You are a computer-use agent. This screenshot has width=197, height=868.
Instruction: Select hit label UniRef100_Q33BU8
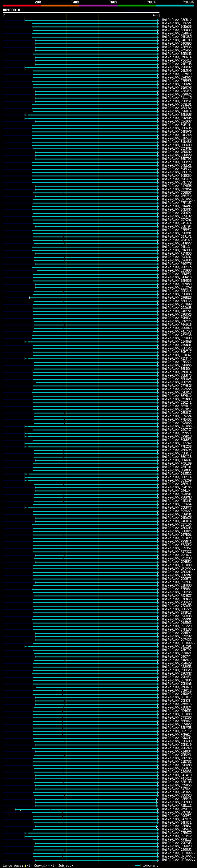176,338
